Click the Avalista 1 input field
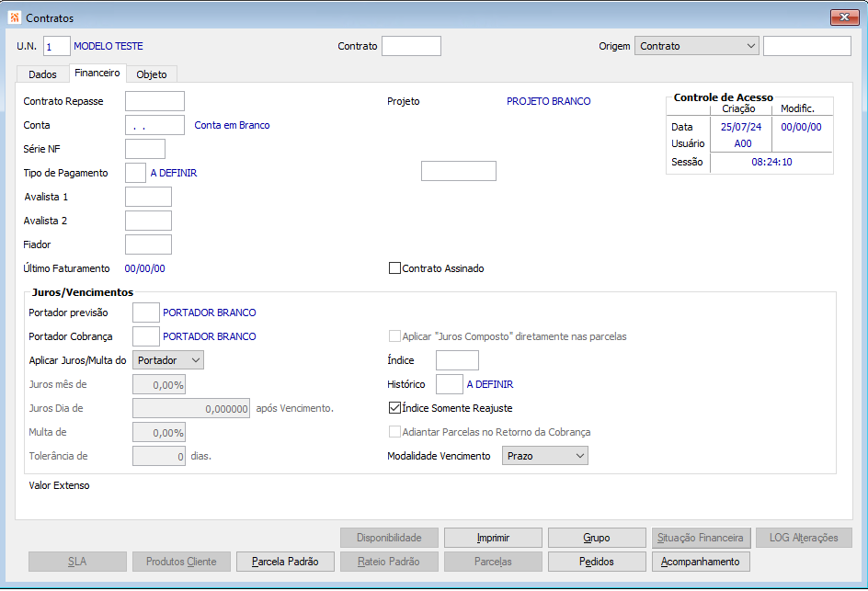Viewport: 868px width, 591px height. pos(148,197)
